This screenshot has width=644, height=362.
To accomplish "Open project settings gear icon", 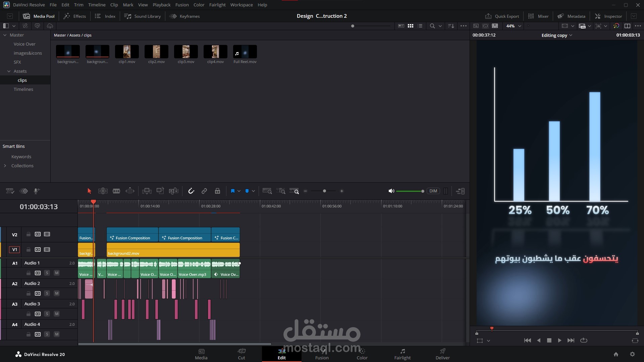I will coord(632,354).
